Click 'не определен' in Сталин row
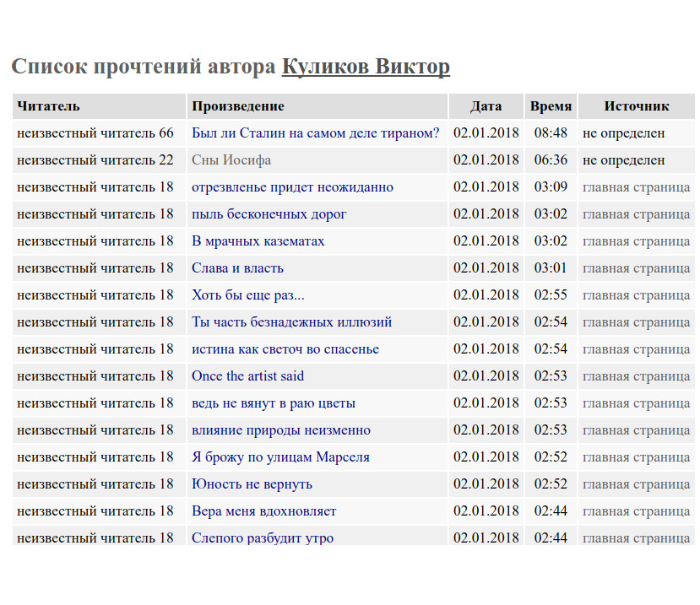700x605 pixels. [624, 133]
